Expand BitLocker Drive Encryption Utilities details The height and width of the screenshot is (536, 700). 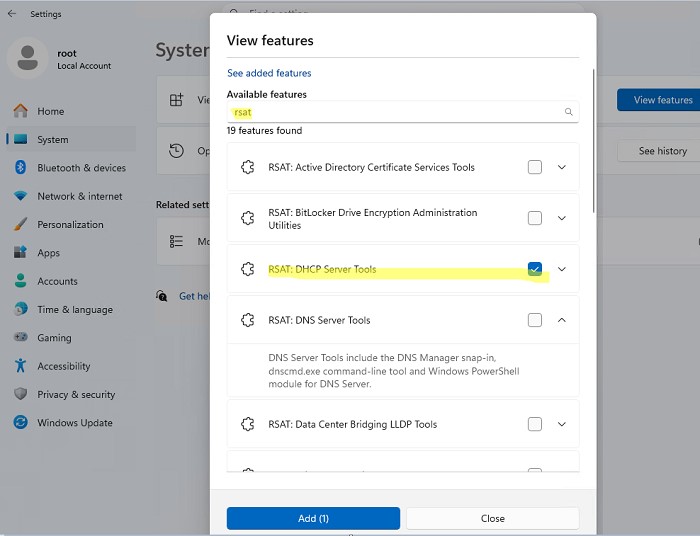562,218
